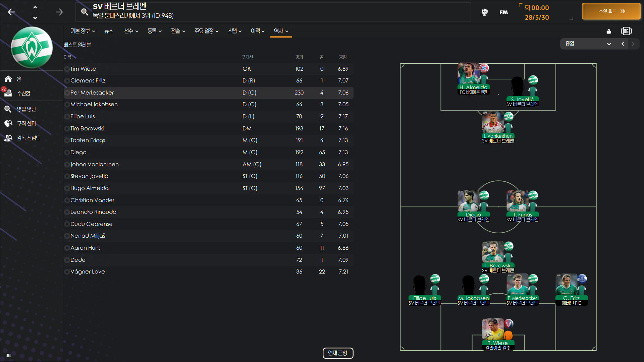
Task: Click the search magnifier icon
Action: 85,12
